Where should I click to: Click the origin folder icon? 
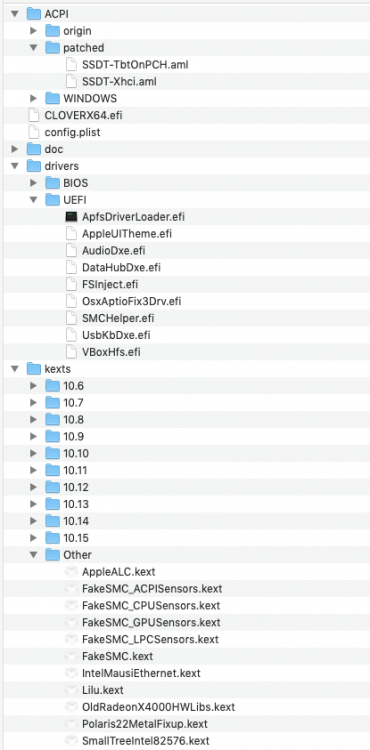click(52, 31)
